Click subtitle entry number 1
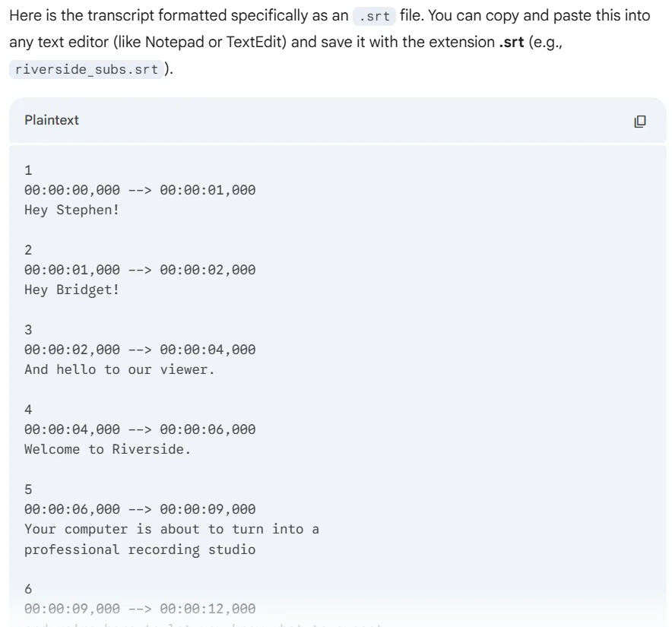This screenshot has height=627, width=672. pyautogui.click(x=28, y=170)
